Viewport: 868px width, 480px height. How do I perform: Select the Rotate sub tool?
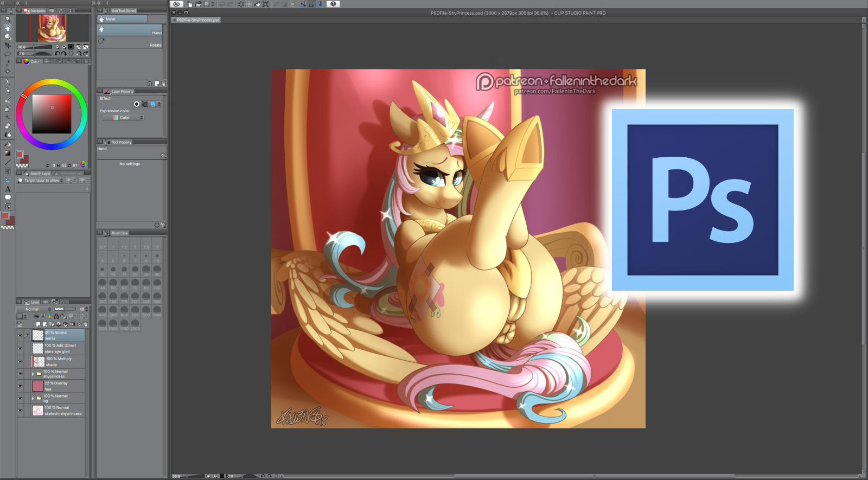(130, 43)
